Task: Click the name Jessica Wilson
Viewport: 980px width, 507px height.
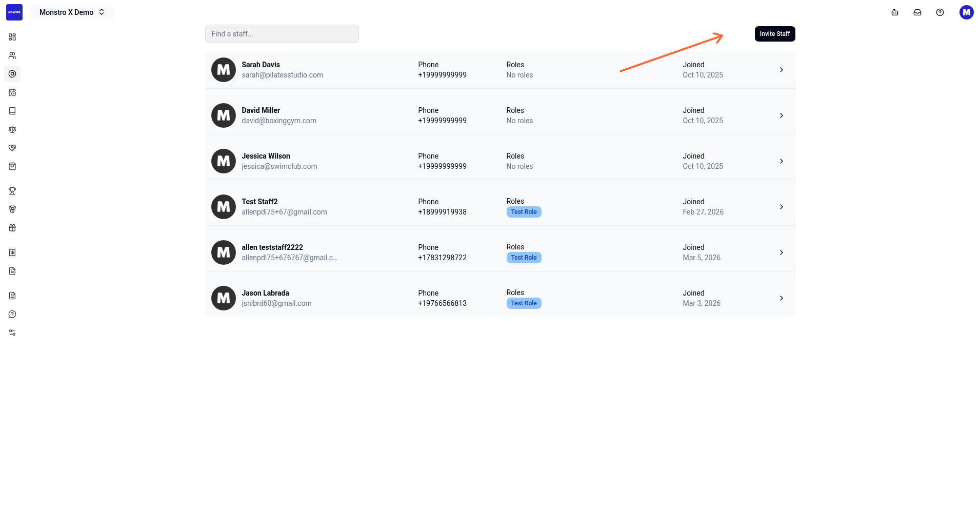Action: [266, 156]
